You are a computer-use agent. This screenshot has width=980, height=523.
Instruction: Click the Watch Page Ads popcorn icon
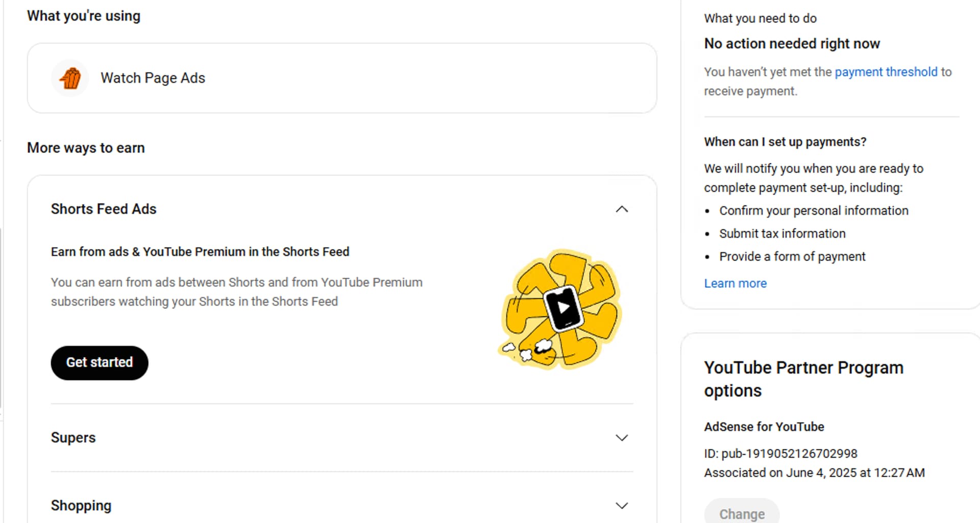[70, 78]
